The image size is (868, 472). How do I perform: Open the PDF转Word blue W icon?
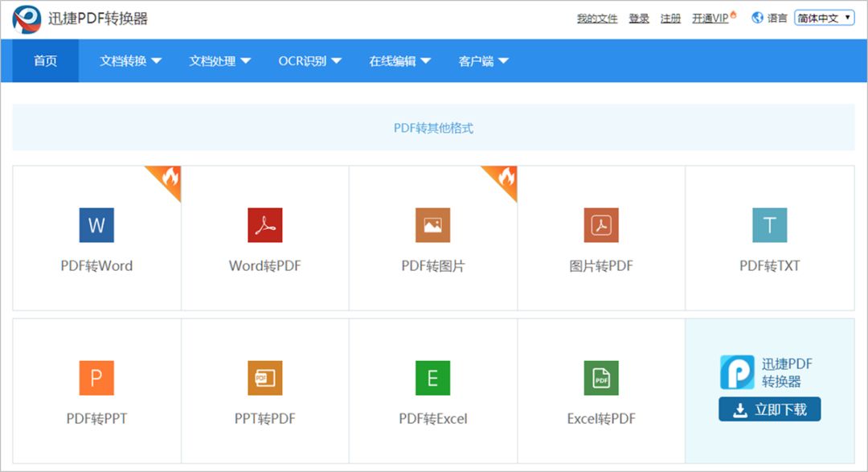point(96,225)
